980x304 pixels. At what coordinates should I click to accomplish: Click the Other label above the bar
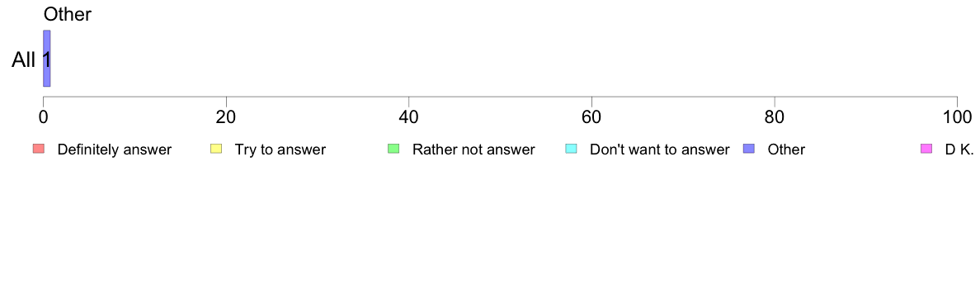pos(68,14)
